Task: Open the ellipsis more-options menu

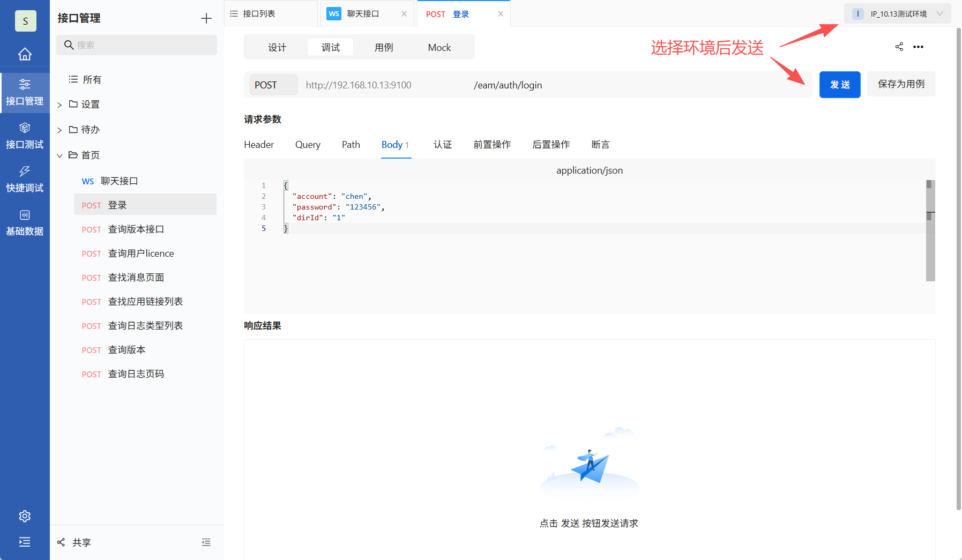Action: click(918, 47)
